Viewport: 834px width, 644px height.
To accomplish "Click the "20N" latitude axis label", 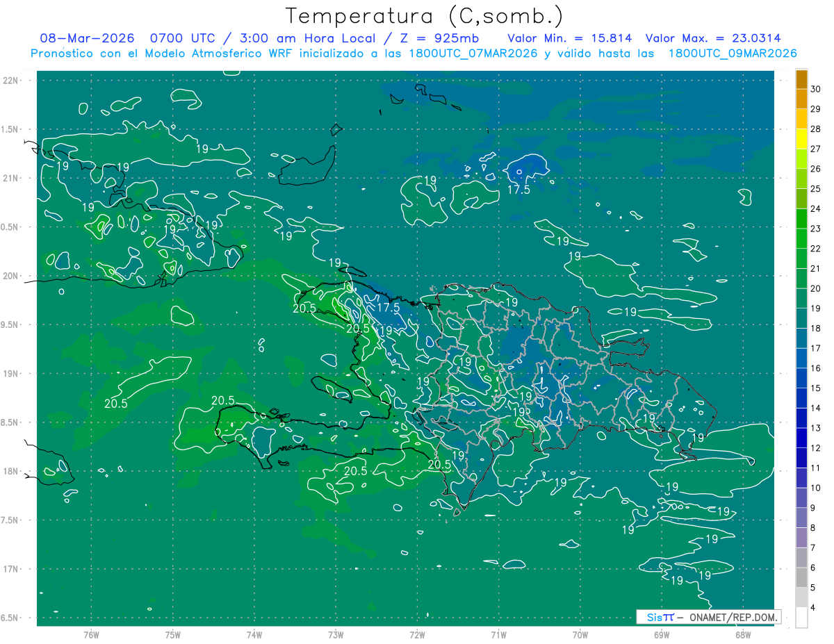I will [x=10, y=276].
